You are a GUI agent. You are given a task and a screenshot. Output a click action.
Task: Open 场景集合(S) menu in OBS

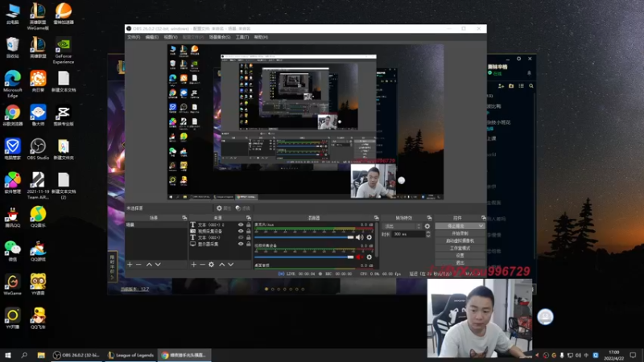point(220,37)
